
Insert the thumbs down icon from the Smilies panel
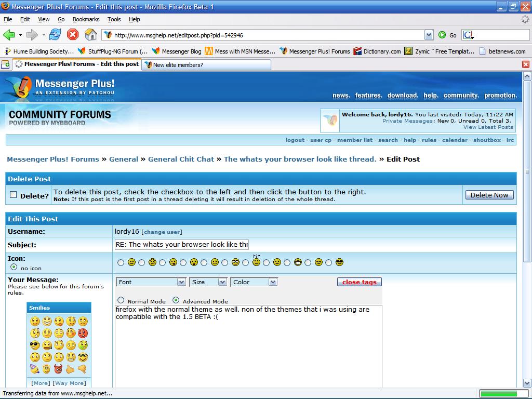tap(83, 369)
